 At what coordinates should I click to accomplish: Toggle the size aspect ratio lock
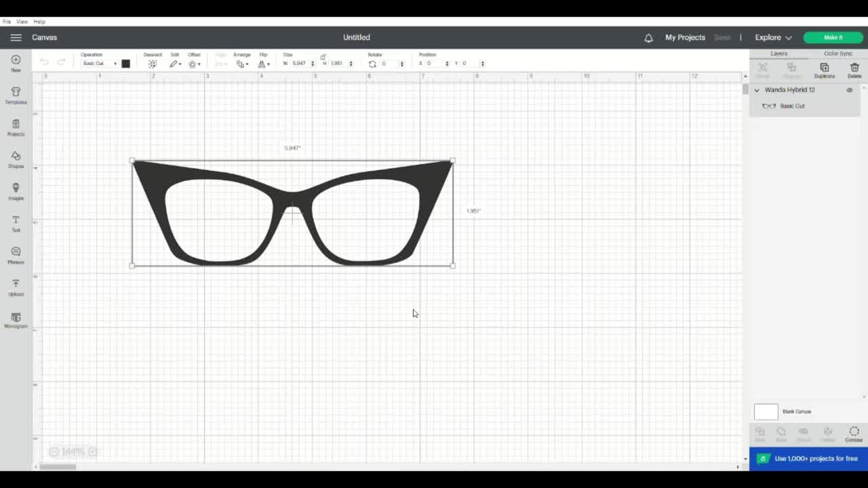click(x=323, y=57)
